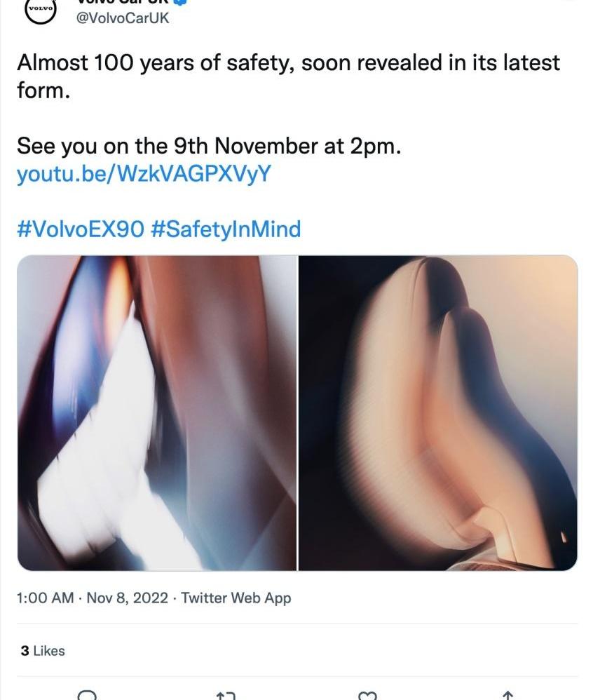Open the #SafetyInMind hashtag
This screenshot has width=593, height=700.
[226, 229]
